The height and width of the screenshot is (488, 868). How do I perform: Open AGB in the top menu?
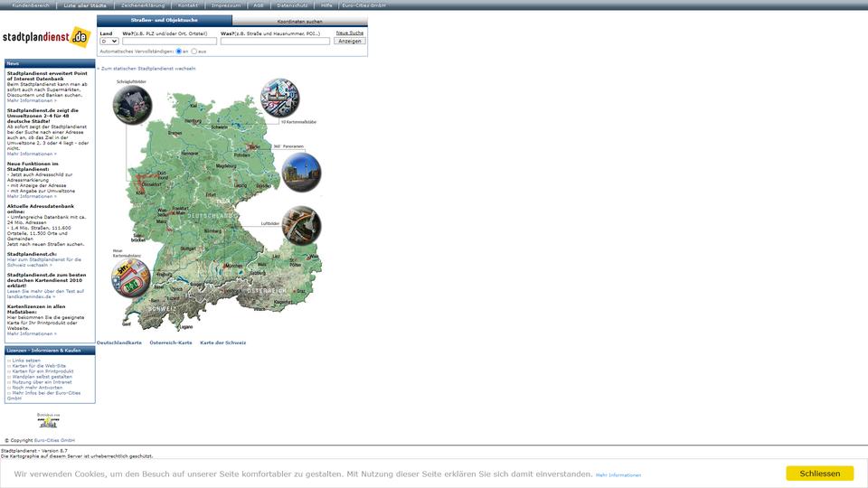pyautogui.click(x=259, y=5)
